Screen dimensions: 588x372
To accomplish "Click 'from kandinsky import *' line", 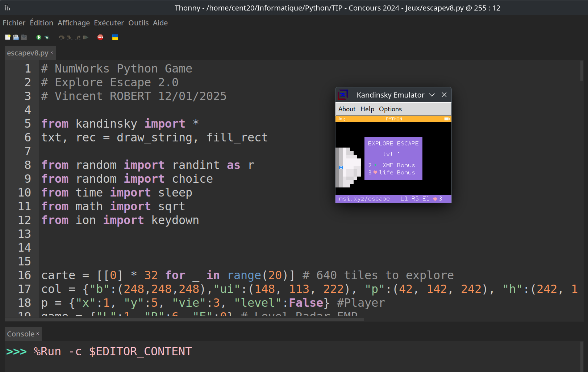I will tap(120, 124).
